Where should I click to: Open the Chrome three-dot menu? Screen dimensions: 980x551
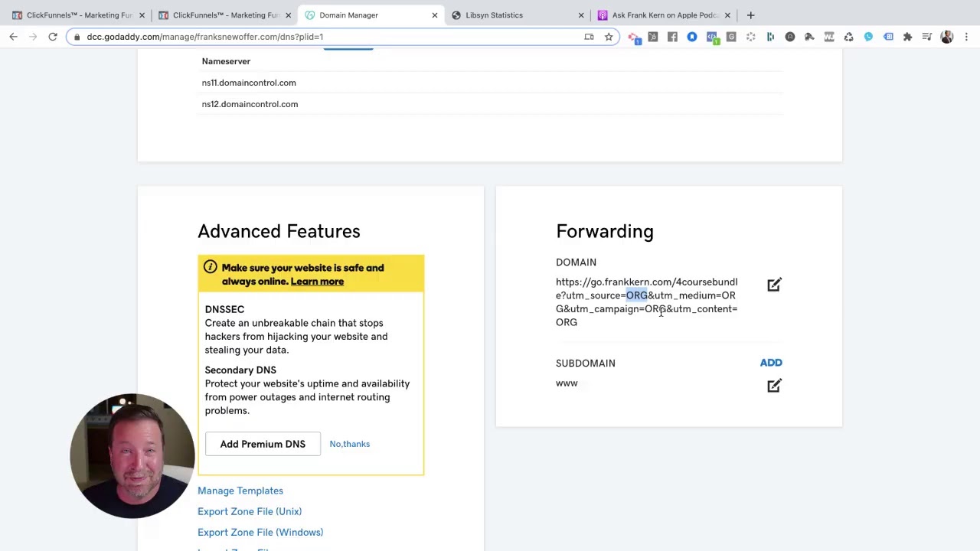966,37
